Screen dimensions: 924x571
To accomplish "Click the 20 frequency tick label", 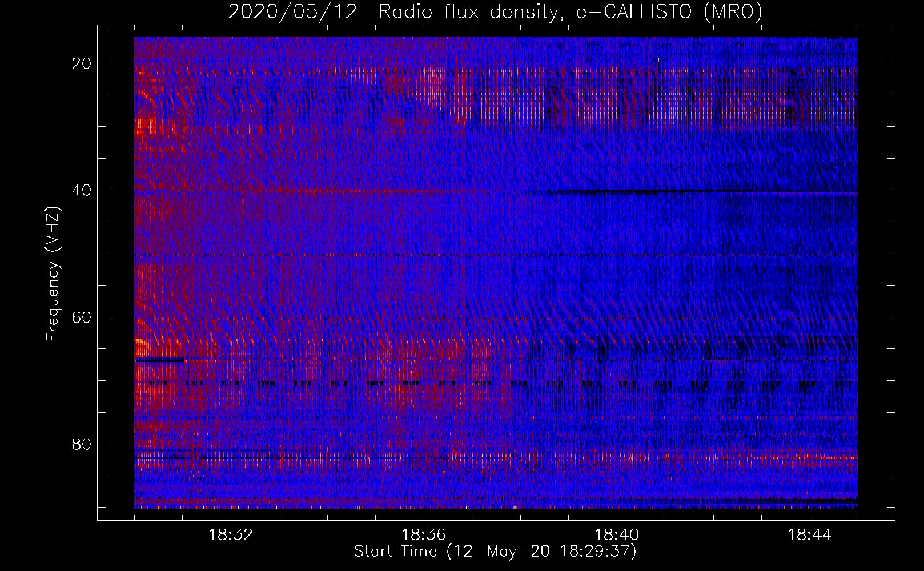I will pyautogui.click(x=82, y=63).
